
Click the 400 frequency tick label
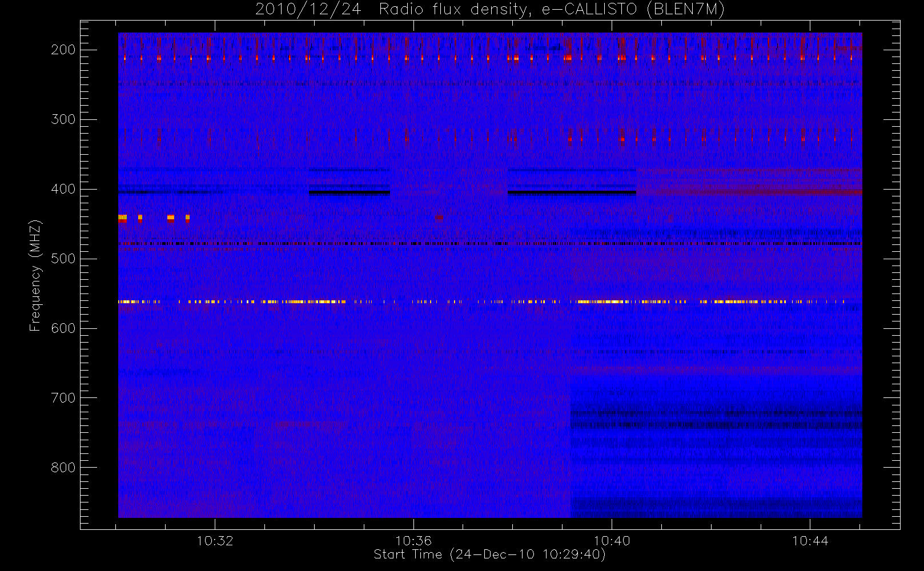[x=63, y=189]
